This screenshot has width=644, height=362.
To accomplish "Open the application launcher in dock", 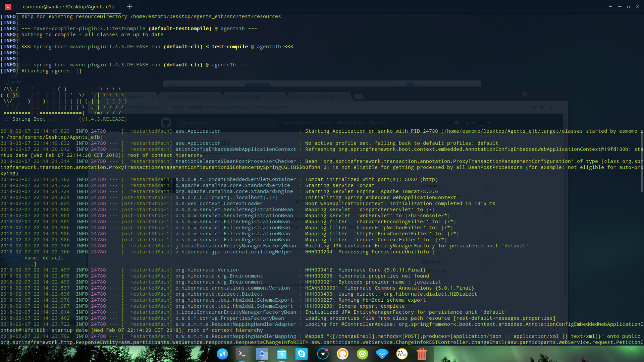I will click(222, 354).
